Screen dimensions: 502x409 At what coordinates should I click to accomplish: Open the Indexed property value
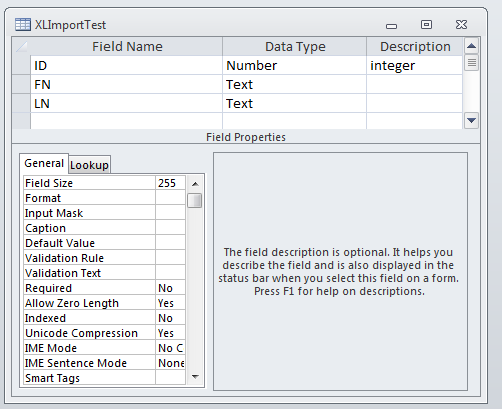tap(170, 318)
